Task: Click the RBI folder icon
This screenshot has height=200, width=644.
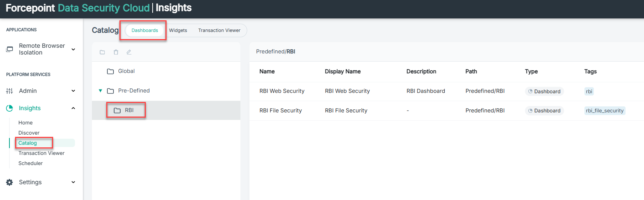Action: 117,111
